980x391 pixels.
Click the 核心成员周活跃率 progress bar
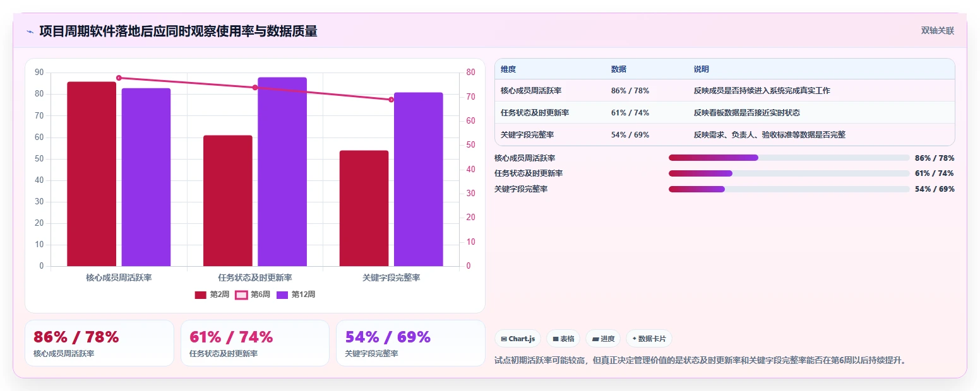coord(789,158)
